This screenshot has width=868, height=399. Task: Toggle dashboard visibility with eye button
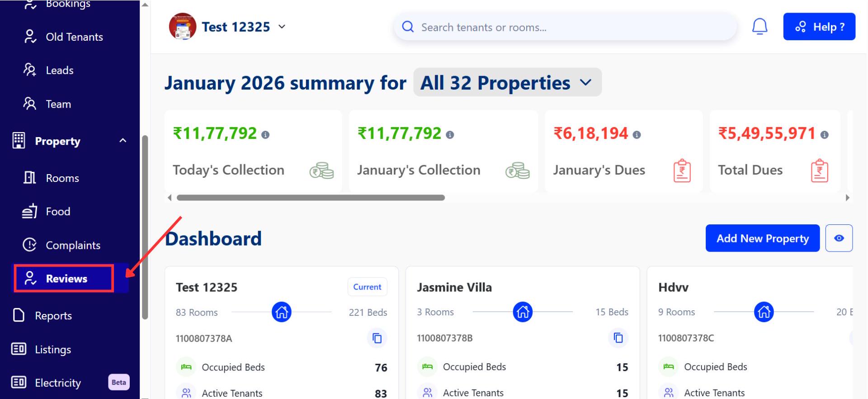(x=839, y=238)
